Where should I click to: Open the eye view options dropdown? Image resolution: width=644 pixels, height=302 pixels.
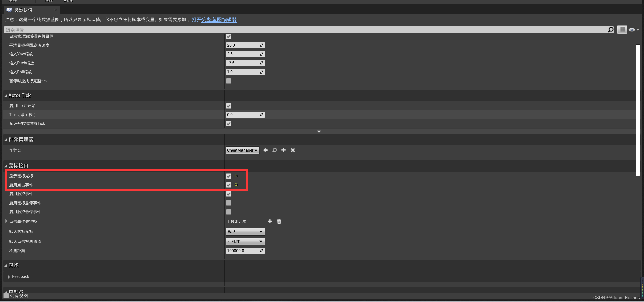[x=634, y=30]
